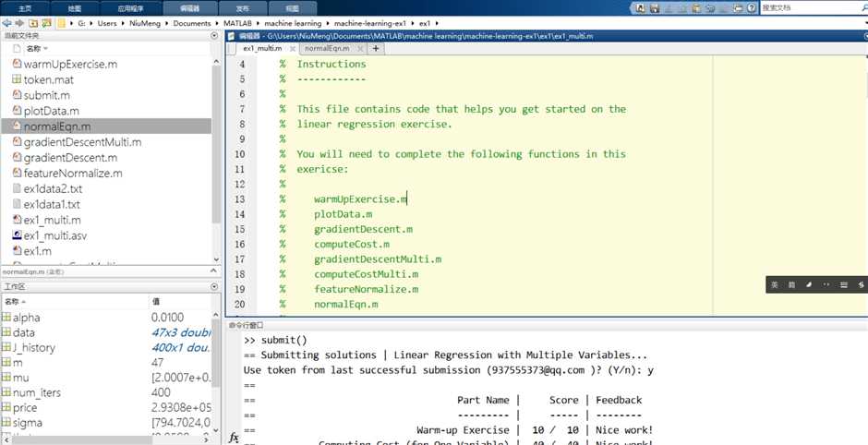
Task: Close the normalEqn.m editor tab
Action: pos(360,49)
